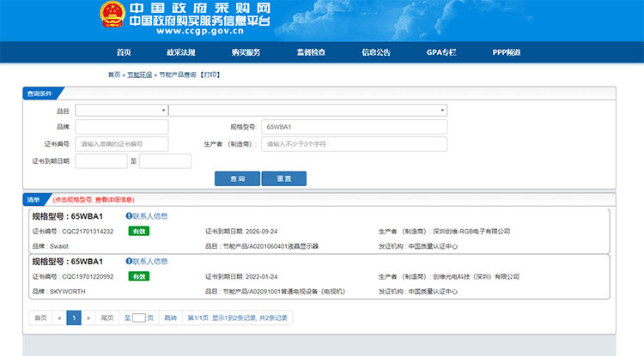Open the first 品目 category dropdown
Screen dimensions: 644x356
click(121, 110)
